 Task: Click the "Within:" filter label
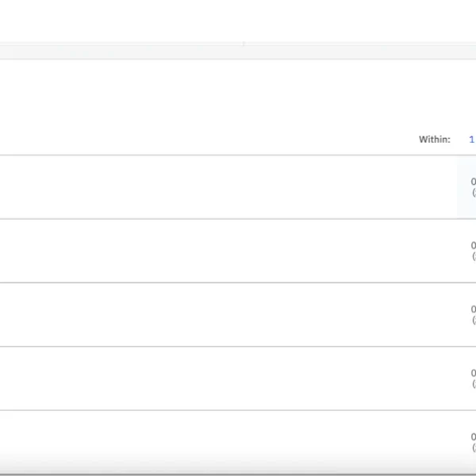pyautogui.click(x=435, y=140)
